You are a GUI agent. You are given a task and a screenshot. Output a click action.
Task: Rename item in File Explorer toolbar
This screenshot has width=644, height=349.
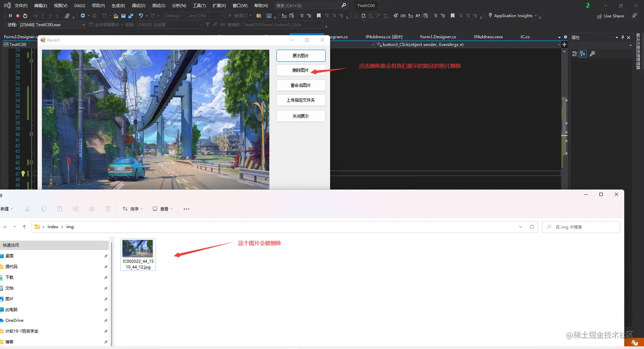tap(76, 209)
